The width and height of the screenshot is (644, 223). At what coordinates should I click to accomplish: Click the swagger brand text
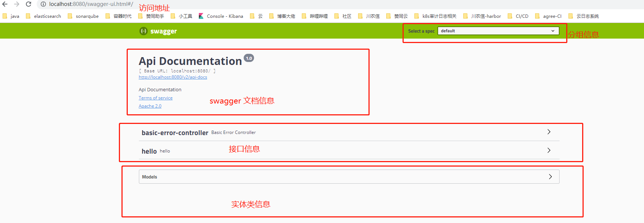click(163, 31)
